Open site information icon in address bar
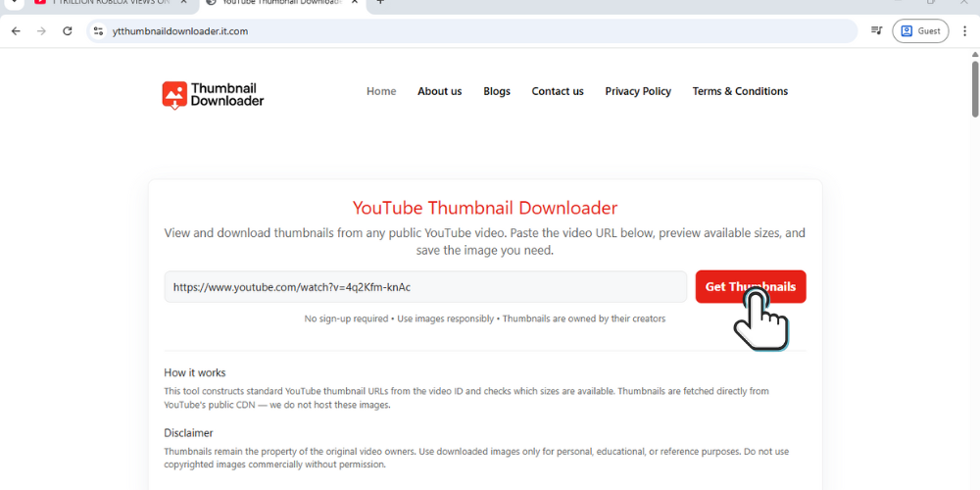980x490 pixels. 97,30
